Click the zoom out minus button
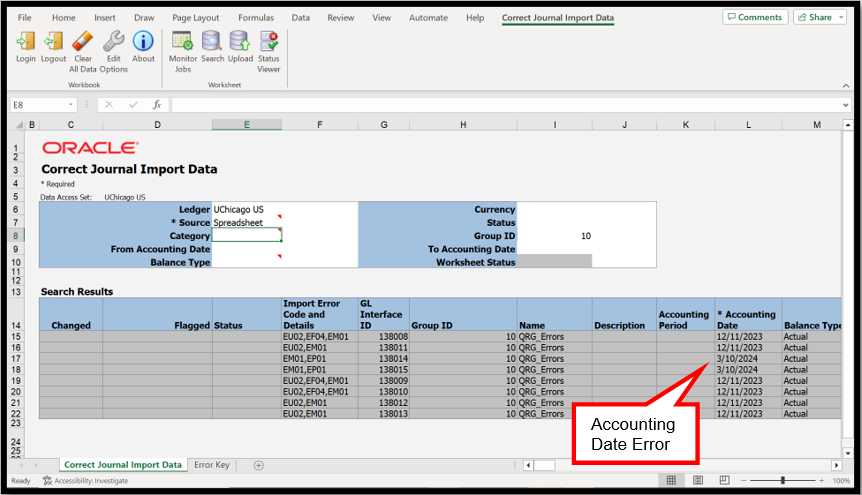862x495 pixels. [x=744, y=480]
